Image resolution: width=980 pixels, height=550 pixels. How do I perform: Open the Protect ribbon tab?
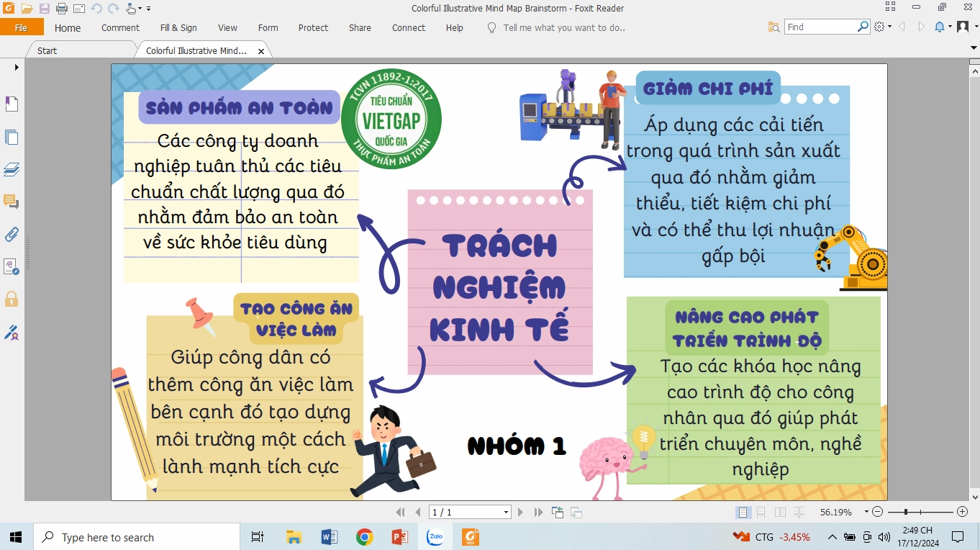pos(313,27)
